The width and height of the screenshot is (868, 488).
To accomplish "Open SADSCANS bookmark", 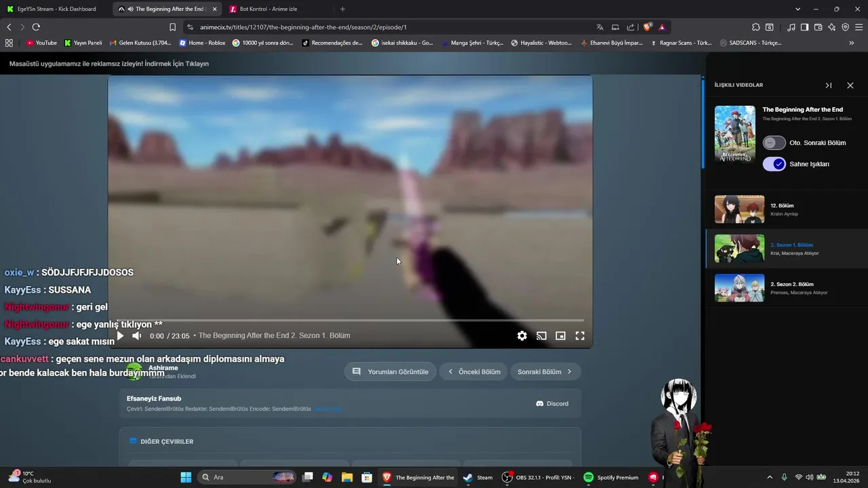I will pos(750,43).
